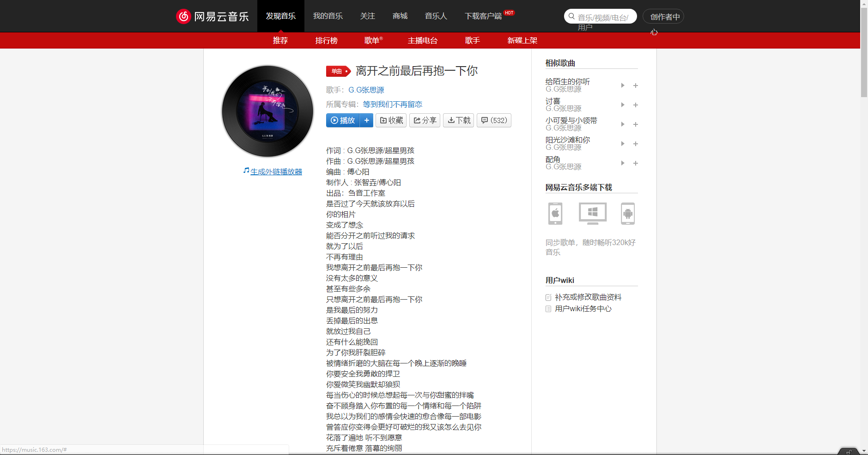Open the song comments (532)
Screen dimensions: 868x455
(x=494, y=120)
